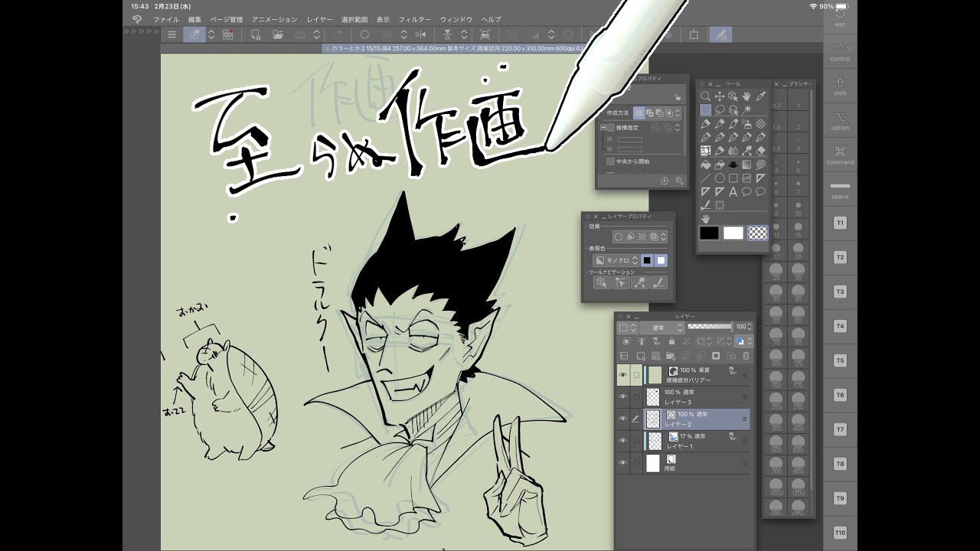980x551 pixels.
Task: Click the CLIP STUDIO logo icon
Action: pyautogui.click(x=136, y=19)
